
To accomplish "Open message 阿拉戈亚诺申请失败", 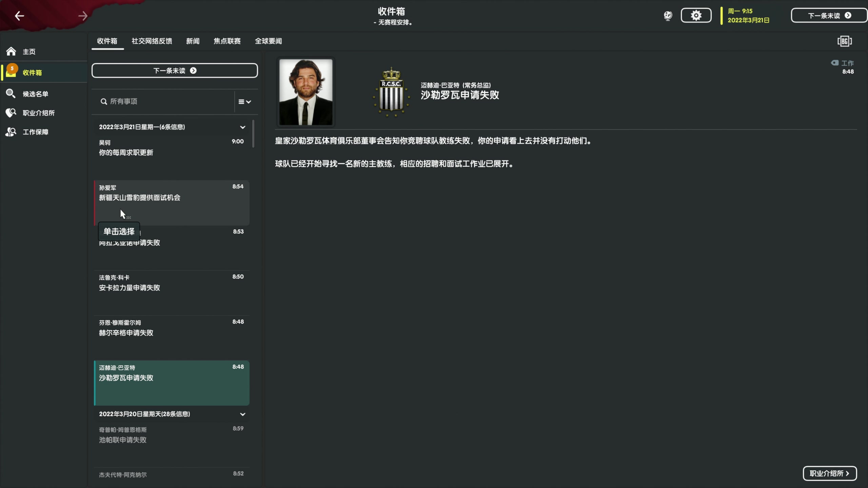I will tap(172, 248).
